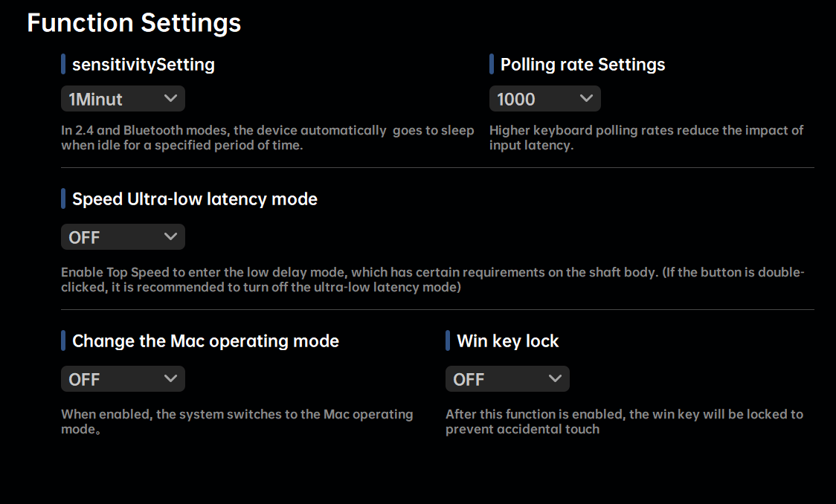This screenshot has height=504, width=836.
Task: Click the polling rate input latency description
Action: (646, 138)
